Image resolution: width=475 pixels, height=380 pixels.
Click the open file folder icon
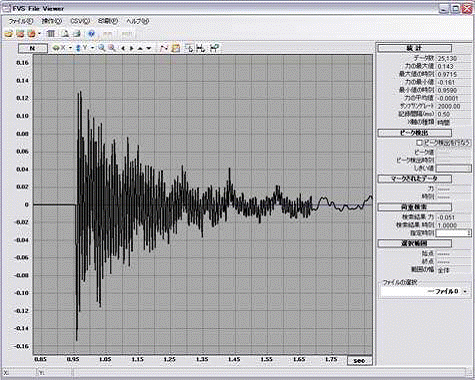(x=9, y=34)
